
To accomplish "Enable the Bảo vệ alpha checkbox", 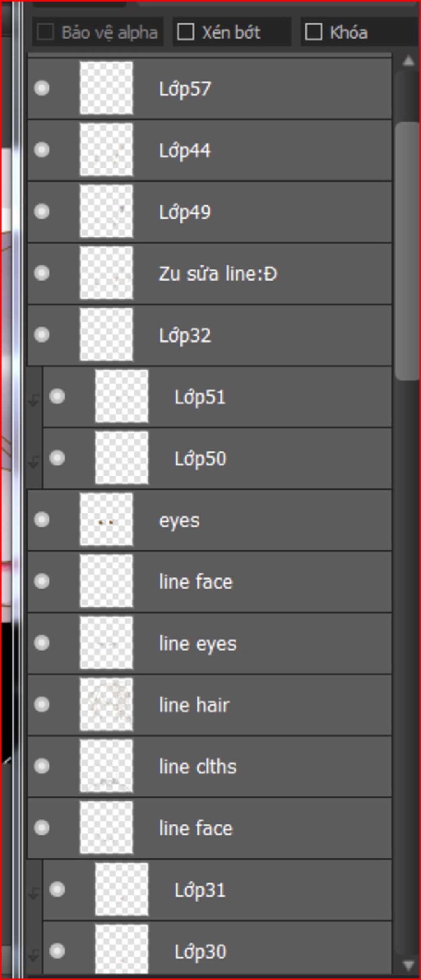I will (46, 32).
